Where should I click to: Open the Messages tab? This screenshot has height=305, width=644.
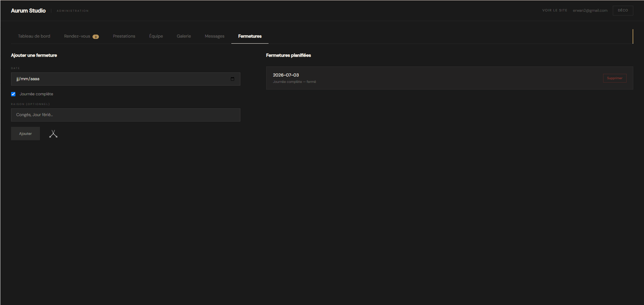click(215, 36)
